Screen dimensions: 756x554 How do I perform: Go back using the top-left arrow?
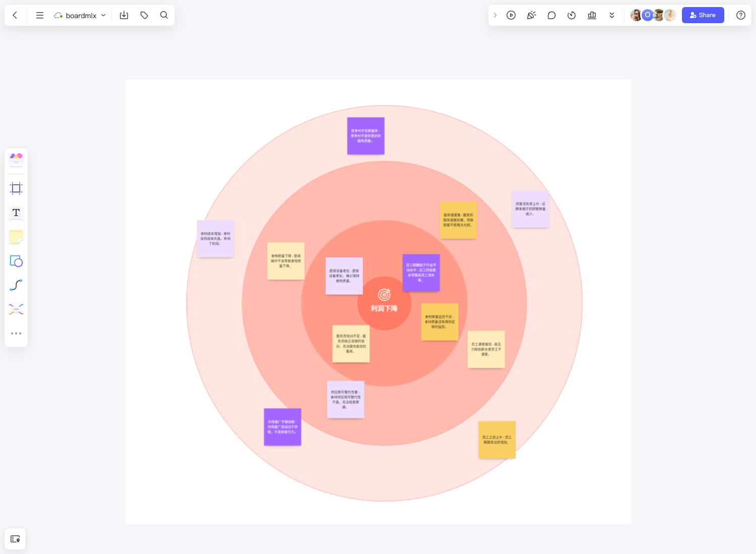pos(15,15)
